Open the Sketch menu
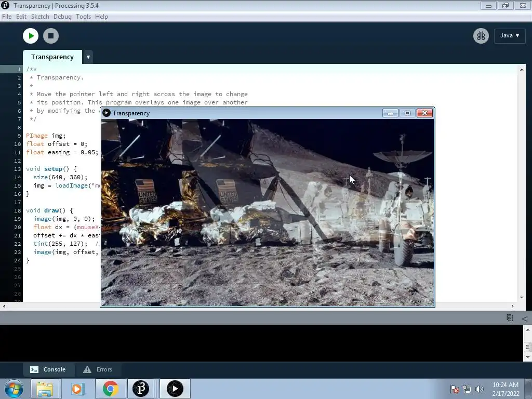 40,17
